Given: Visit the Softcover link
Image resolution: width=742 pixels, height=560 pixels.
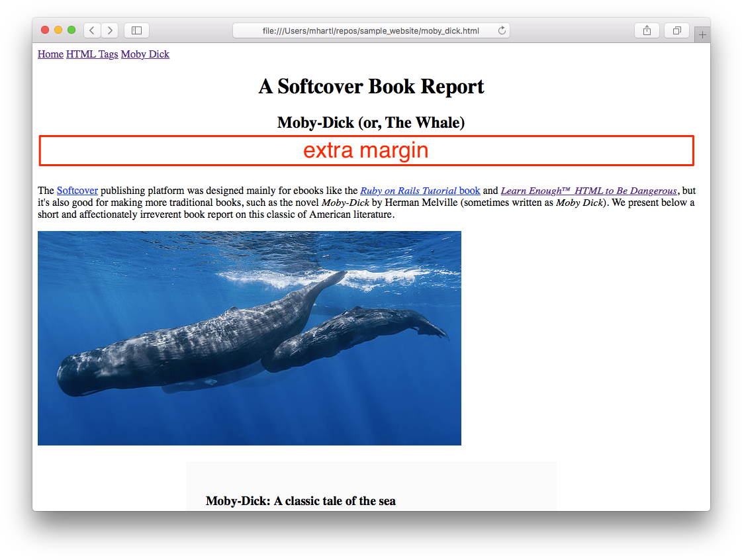Looking at the screenshot, I should click(x=77, y=191).
